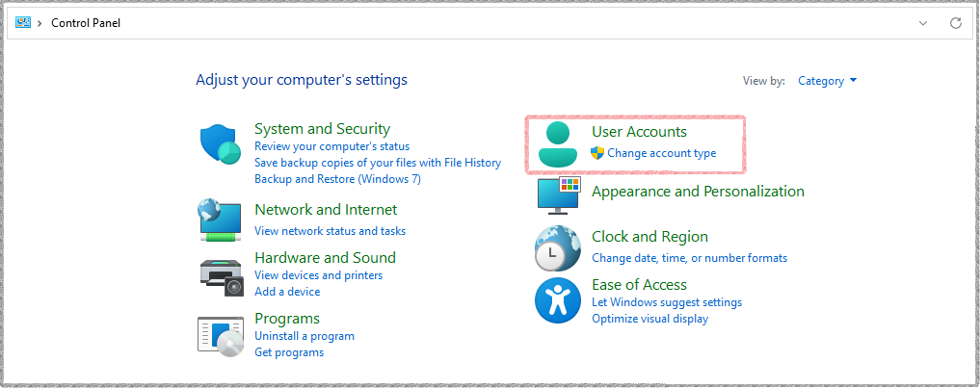Refresh the Control Panel view
Image resolution: width=980 pixels, height=388 pixels.
coord(955,23)
